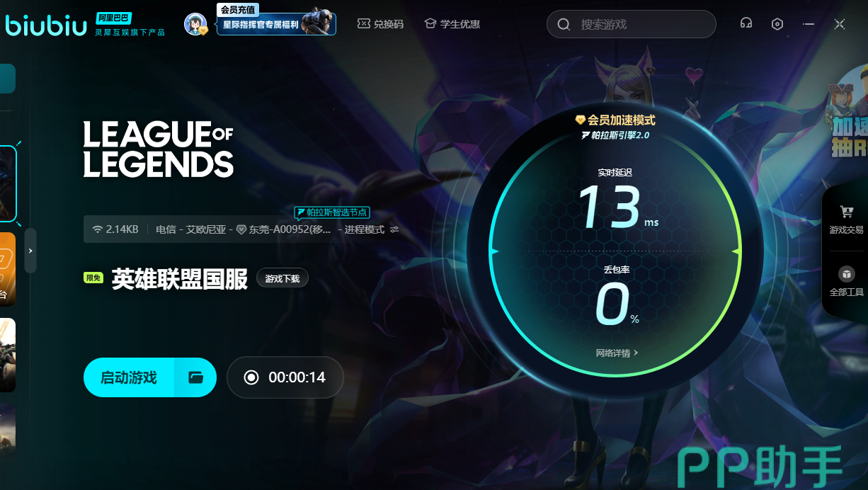This screenshot has height=490, width=868.
Task: Click the 兑换码 redeem code icon
Action: (x=364, y=24)
